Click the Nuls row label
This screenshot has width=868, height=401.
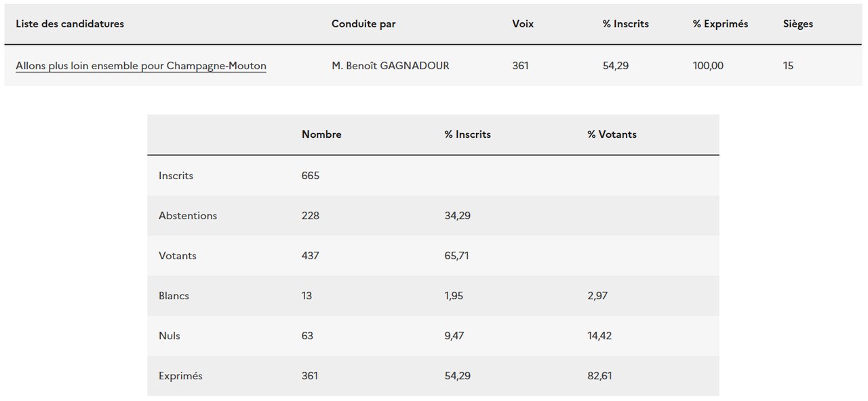pos(170,336)
